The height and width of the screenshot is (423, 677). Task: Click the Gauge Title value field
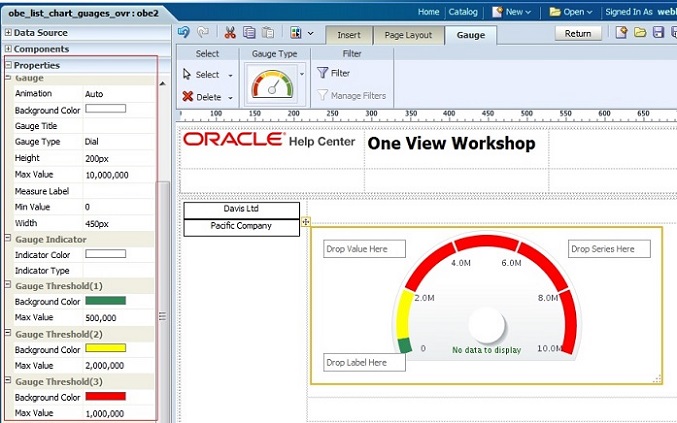[x=119, y=126]
